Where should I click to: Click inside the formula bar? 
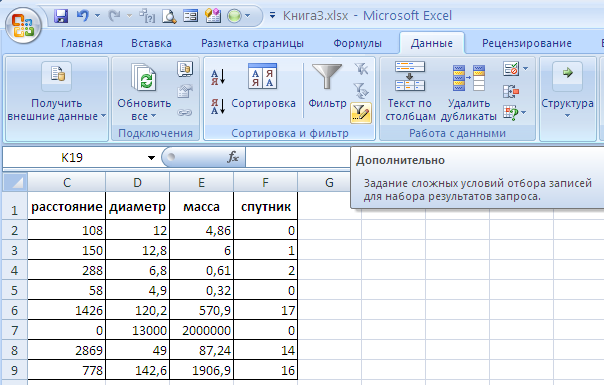(x=297, y=158)
